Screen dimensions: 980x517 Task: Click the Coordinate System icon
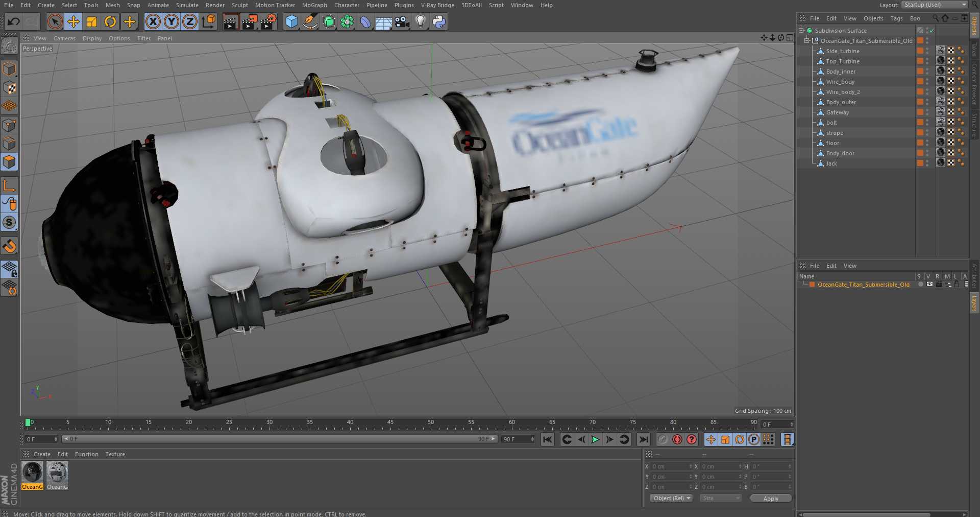coord(209,21)
